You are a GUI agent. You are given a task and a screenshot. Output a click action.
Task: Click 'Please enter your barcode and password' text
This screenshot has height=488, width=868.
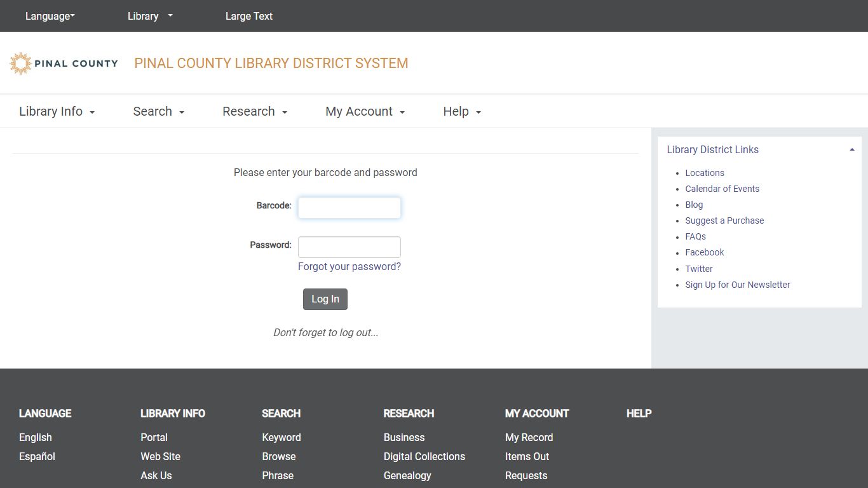coord(325,173)
